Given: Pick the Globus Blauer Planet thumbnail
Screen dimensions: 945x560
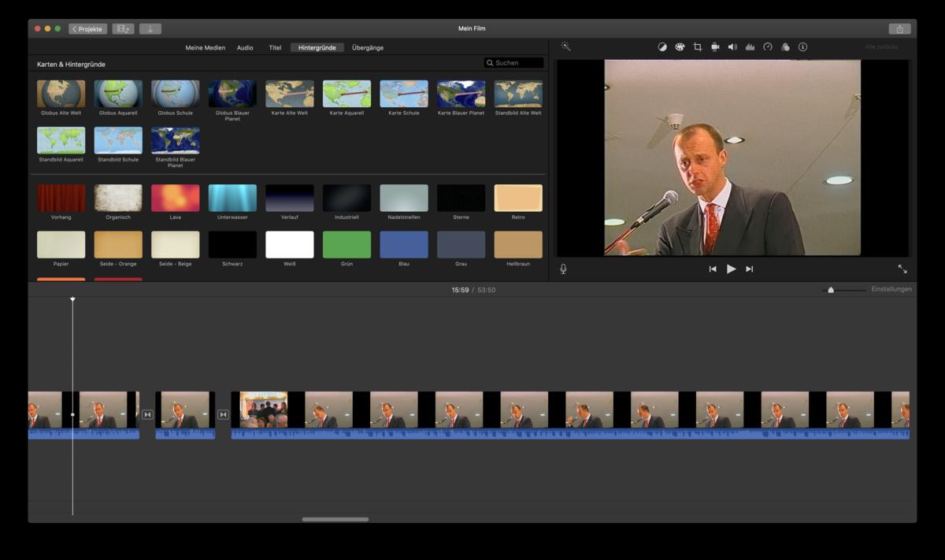Looking at the screenshot, I should 232,94.
